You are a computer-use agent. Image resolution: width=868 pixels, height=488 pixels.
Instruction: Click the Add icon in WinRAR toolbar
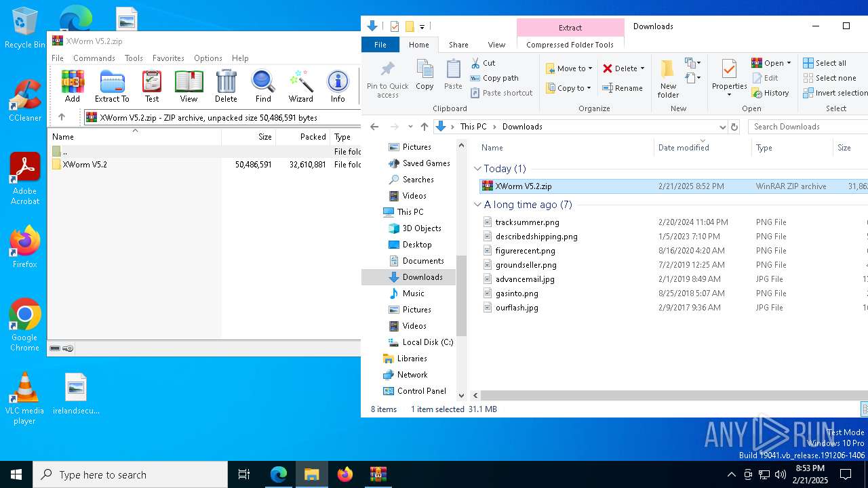point(73,86)
